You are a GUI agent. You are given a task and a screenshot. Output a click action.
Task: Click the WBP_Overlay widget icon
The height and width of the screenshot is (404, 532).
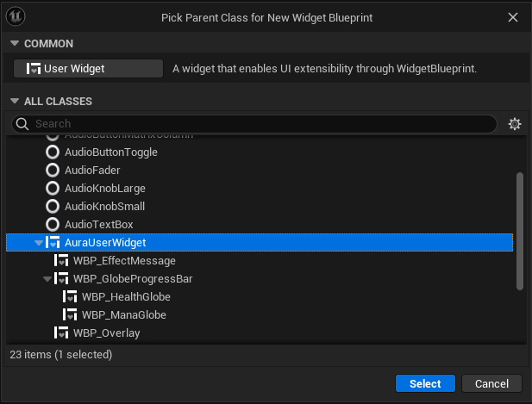[x=61, y=333]
